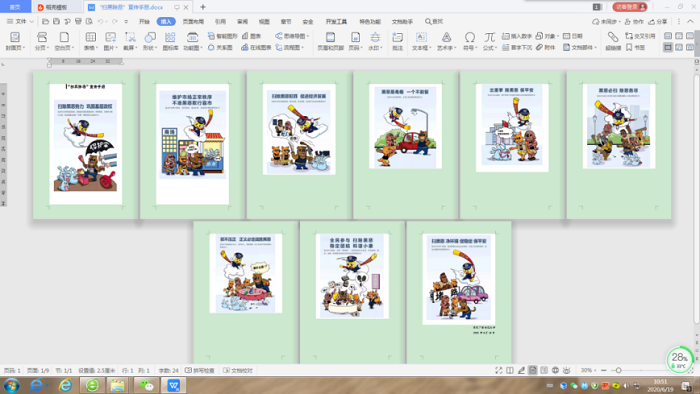This screenshot has width=700, height=394.
Task: Insert 艺术字 word art
Action: 446,40
